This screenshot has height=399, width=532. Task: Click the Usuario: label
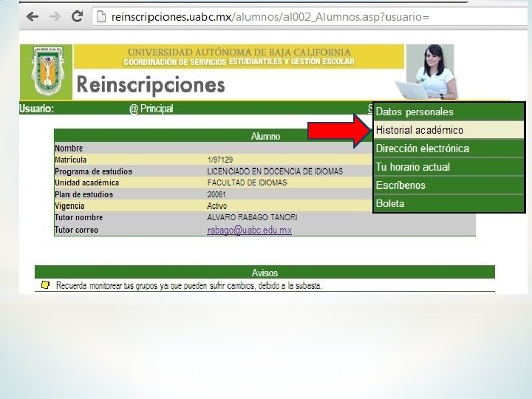36,109
